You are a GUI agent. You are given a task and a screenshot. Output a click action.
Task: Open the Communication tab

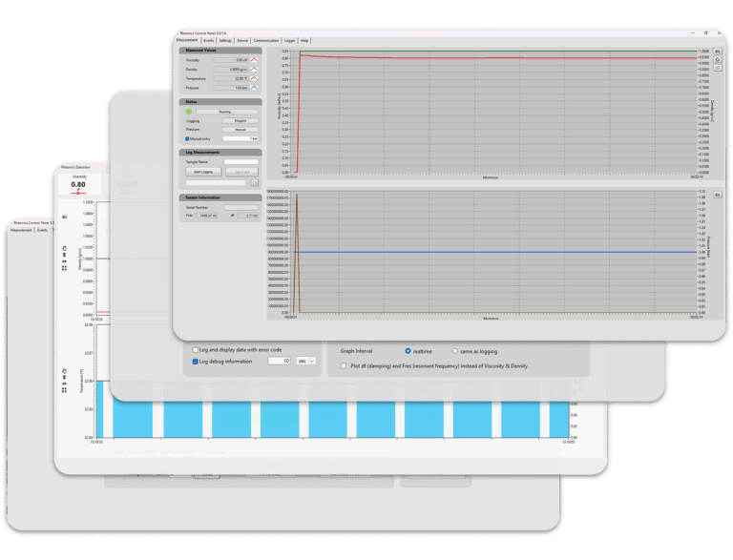coord(266,41)
